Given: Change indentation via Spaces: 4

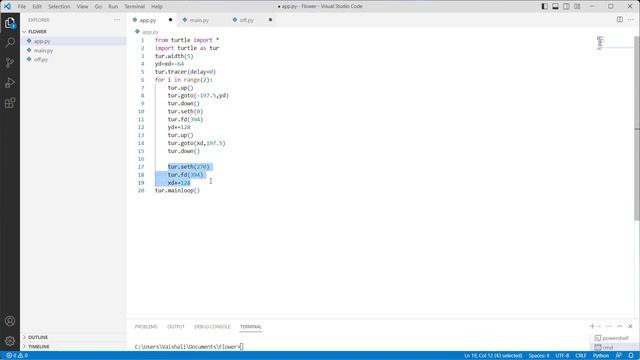Looking at the screenshot, I should (539, 356).
